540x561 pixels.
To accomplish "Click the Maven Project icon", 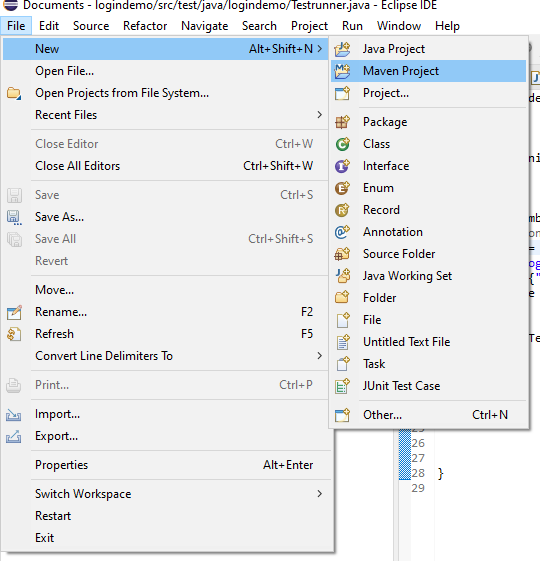I will tap(342, 71).
